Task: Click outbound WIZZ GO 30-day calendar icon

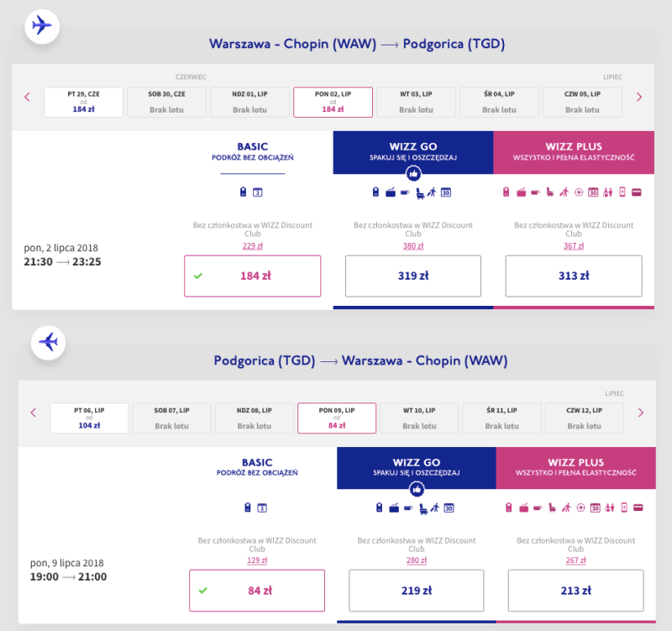Action: (x=446, y=192)
